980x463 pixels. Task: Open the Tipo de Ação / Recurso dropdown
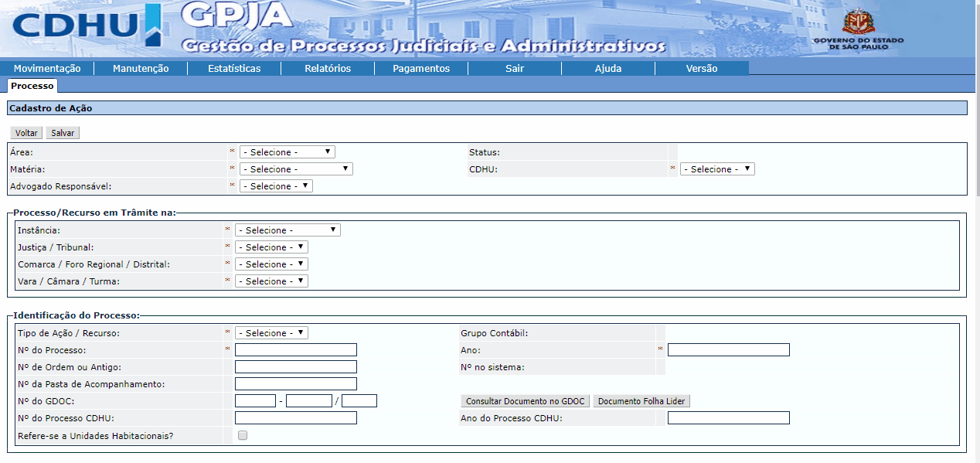(271, 333)
